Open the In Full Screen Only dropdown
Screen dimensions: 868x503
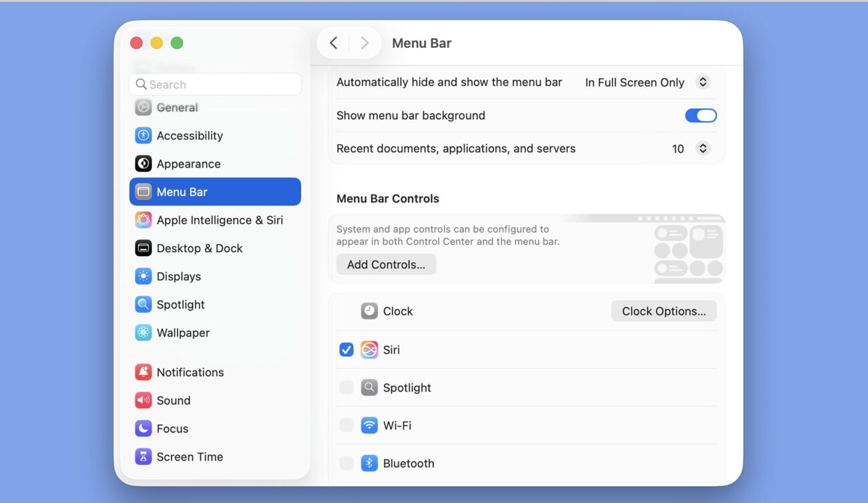pos(646,82)
